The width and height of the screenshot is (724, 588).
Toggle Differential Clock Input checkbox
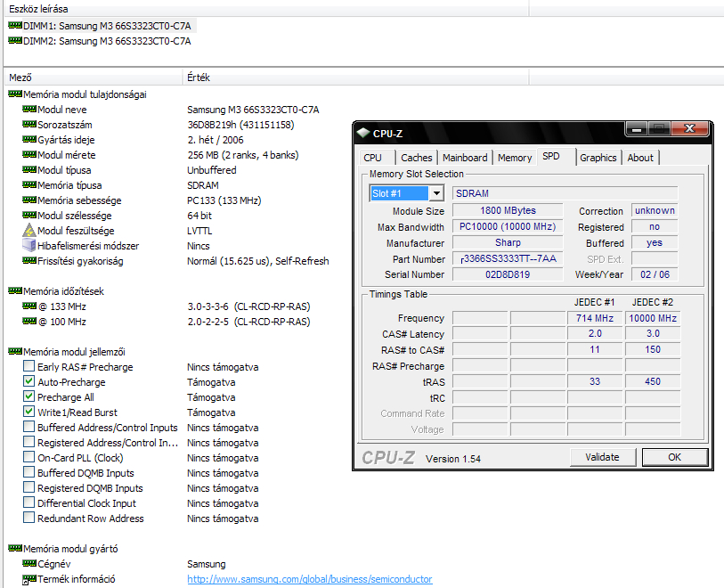click(x=29, y=502)
